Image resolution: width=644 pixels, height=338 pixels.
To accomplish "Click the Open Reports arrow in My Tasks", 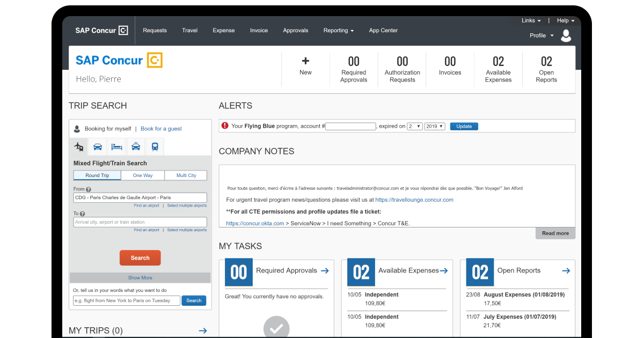I will point(566,271).
